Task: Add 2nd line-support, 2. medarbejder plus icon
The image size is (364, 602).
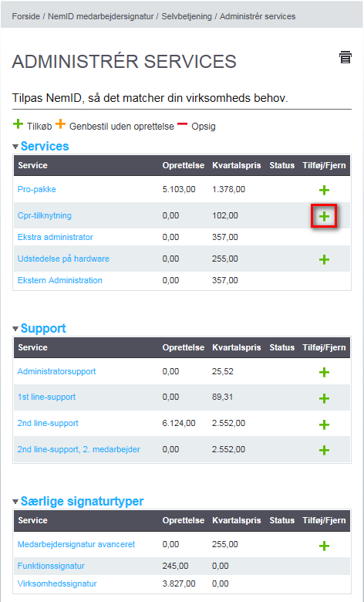Action: pos(325,450)
